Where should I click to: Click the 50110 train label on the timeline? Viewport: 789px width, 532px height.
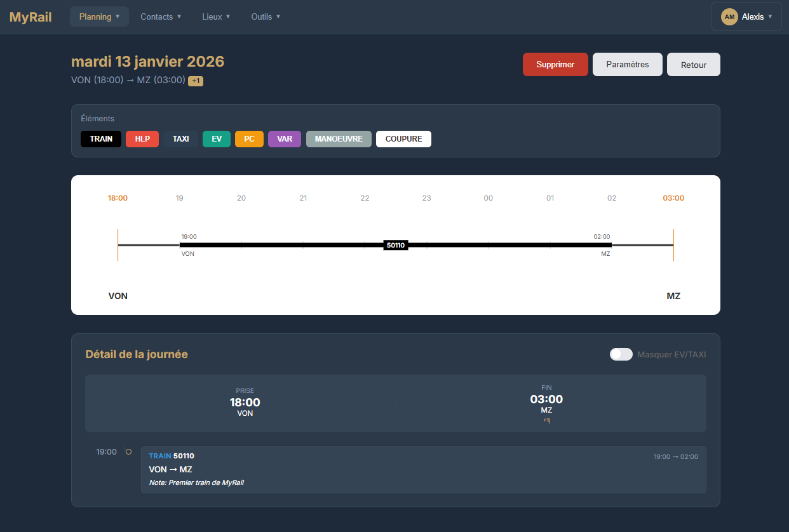coord(396,245)
